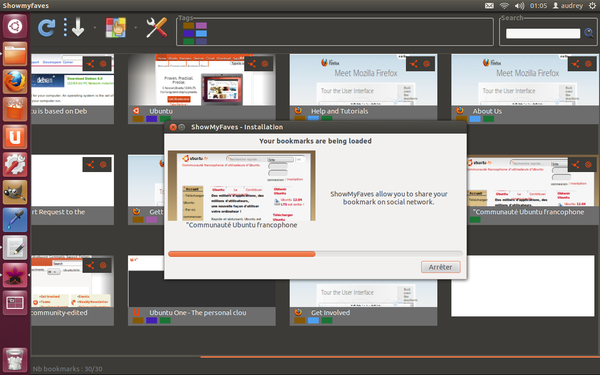The width and height of the screenshot is (600, 375).
Task: Open the volume indicator menu
Action: 519,5
